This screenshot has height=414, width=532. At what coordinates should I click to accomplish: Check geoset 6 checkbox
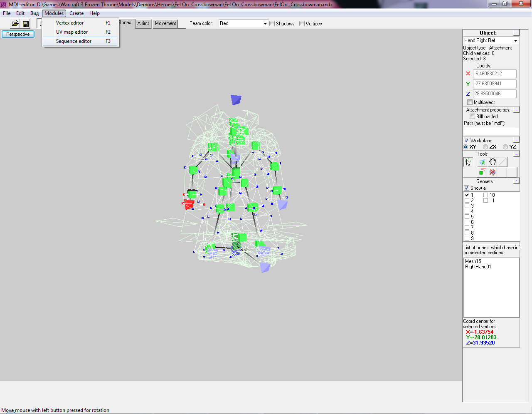coord(467,222)
